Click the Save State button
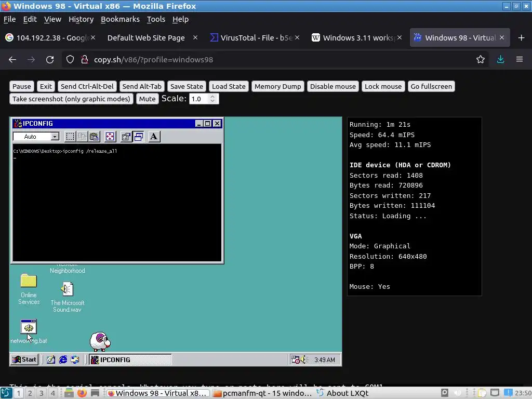 187,87
